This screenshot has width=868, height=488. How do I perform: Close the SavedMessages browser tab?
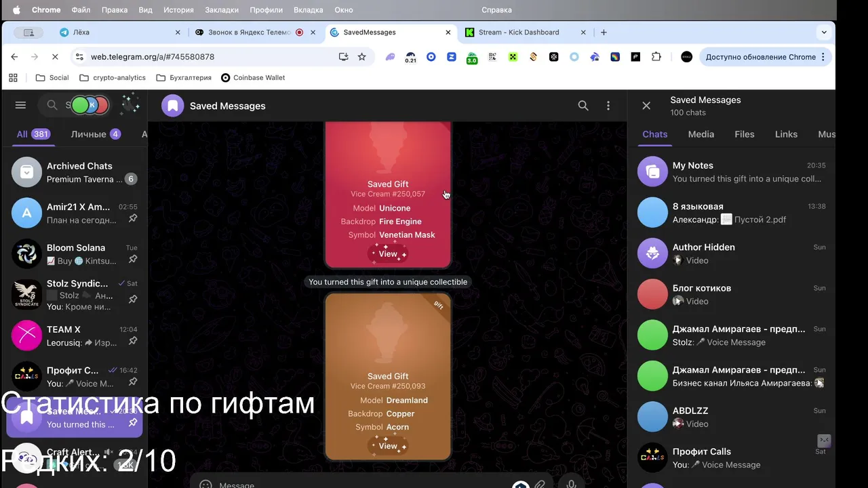click(448, 32)
